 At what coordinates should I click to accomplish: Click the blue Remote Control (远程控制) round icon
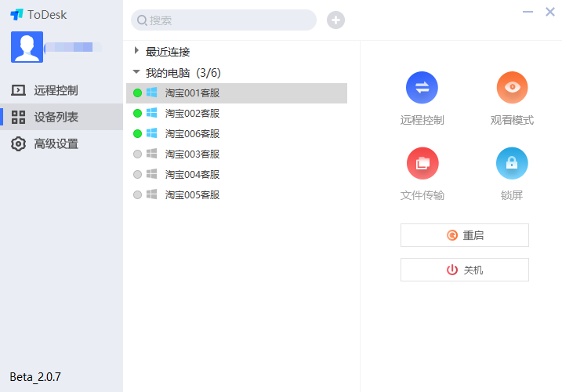[422, 87]
